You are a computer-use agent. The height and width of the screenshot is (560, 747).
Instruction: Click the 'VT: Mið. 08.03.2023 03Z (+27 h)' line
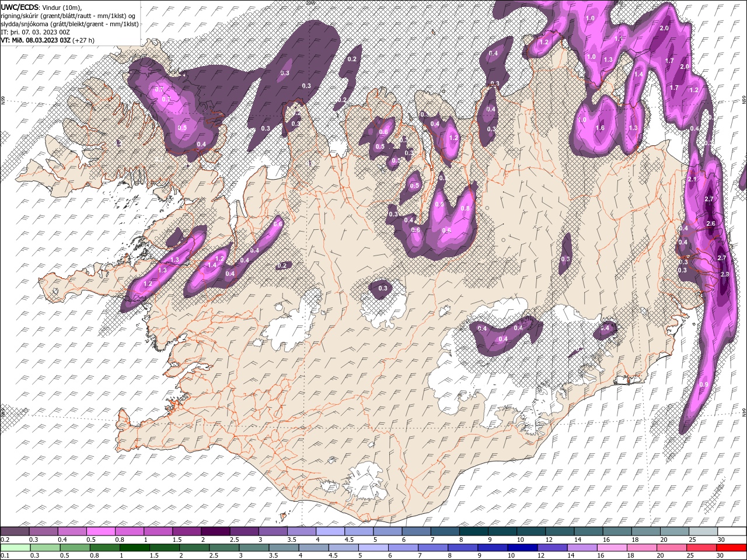[x=48, y=40]
